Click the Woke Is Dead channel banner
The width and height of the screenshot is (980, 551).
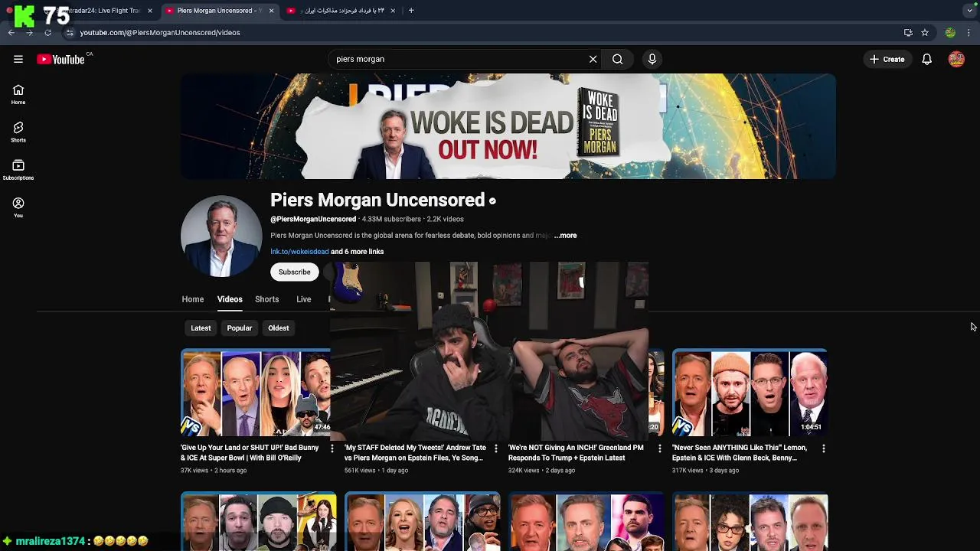tap(508, 126)
